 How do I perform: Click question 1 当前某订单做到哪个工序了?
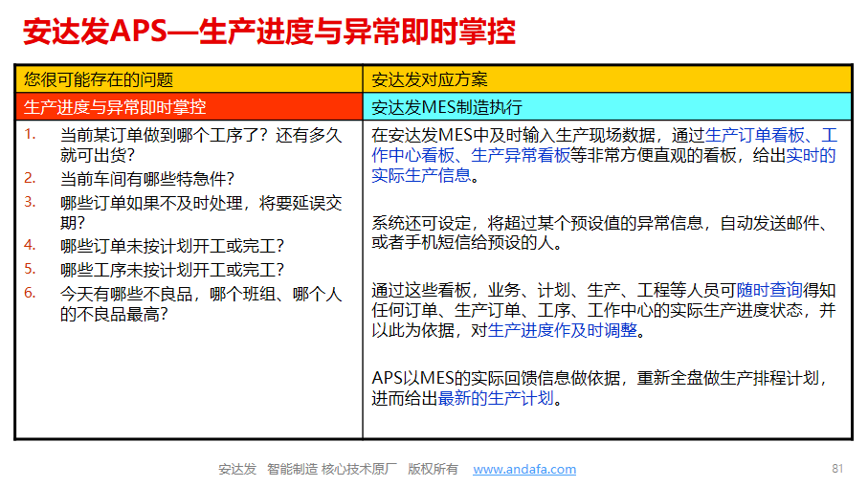tap(200, 145)
